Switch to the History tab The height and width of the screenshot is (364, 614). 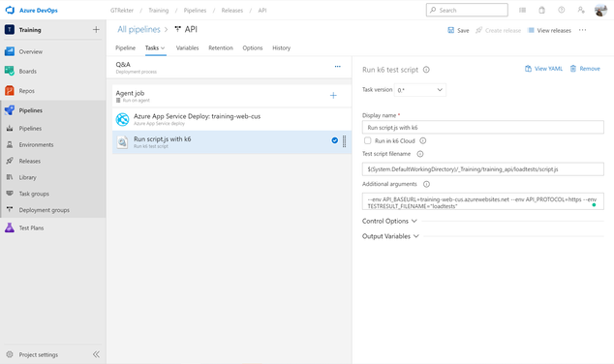281,47
